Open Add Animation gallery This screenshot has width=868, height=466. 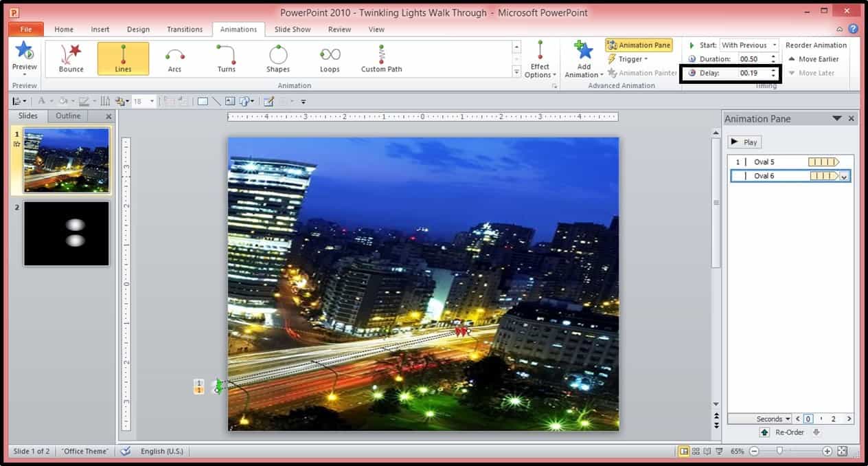tap(584, 59)
